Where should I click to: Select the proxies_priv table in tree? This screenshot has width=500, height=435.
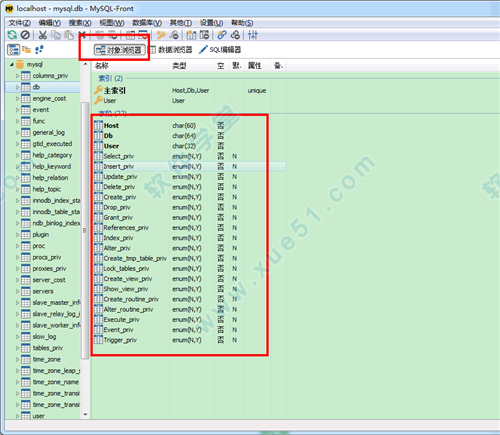pyautogui.click(x=49, y=269)
